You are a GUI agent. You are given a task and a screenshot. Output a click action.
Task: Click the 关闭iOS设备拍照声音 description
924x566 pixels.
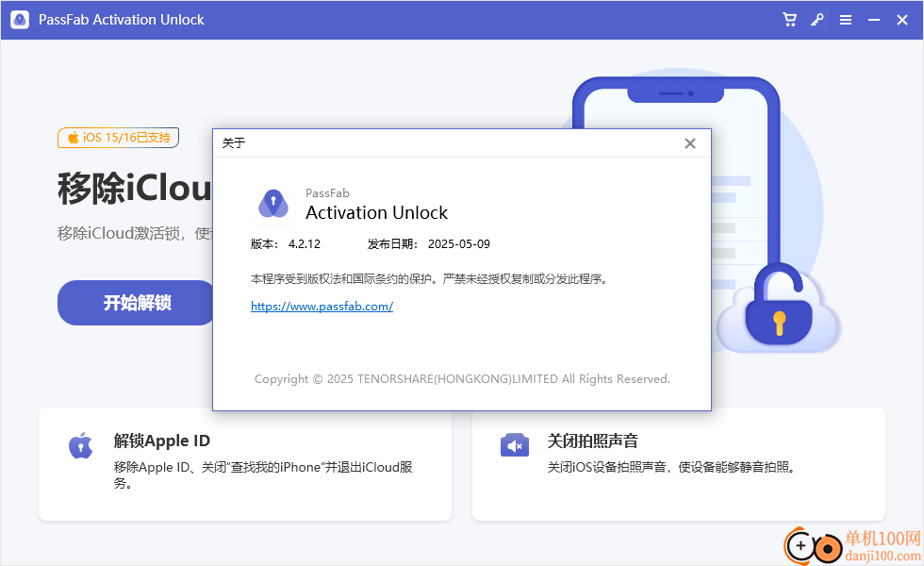[671, 467]
